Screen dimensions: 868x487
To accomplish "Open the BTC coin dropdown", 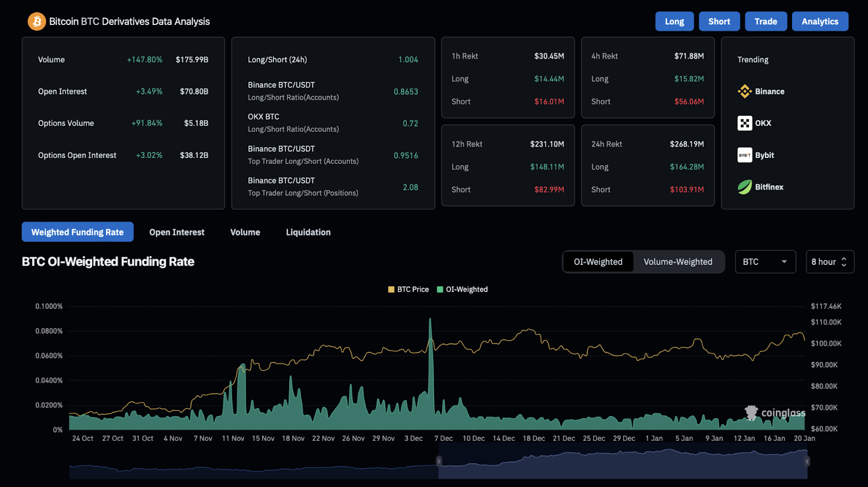I will [x=765, y=262].
